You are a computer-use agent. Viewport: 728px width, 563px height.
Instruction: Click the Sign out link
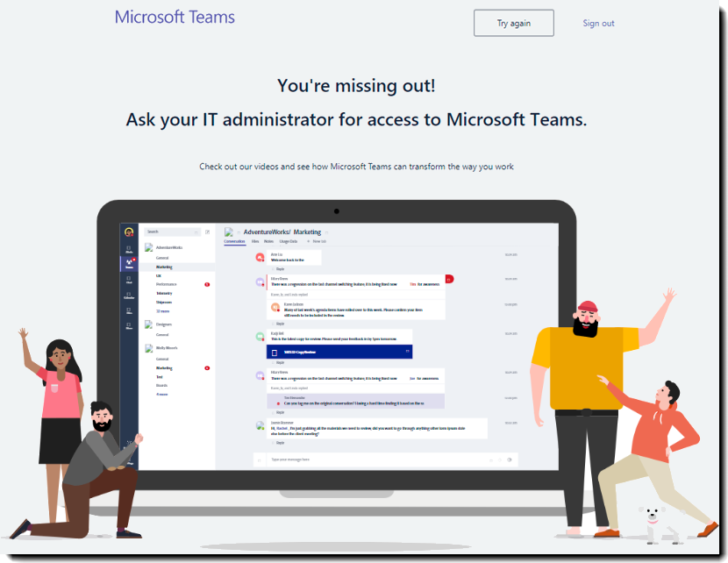[x=597, y=24]
